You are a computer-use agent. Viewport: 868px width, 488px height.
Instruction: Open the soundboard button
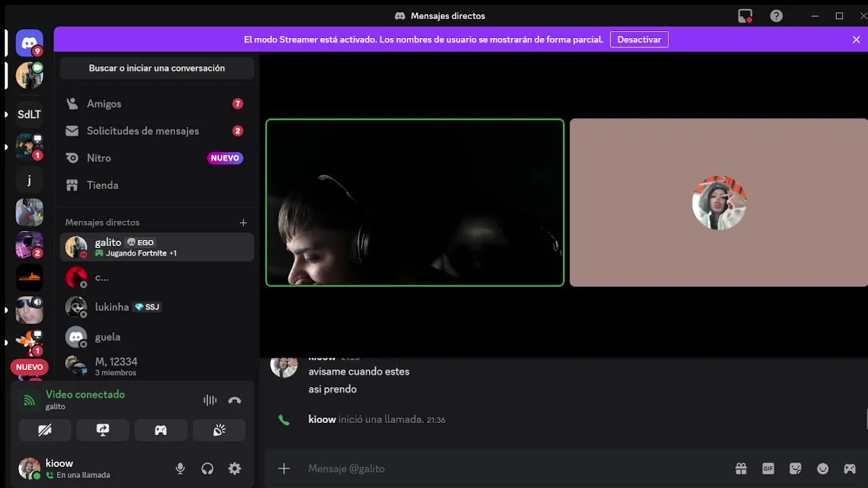[219, 430]
